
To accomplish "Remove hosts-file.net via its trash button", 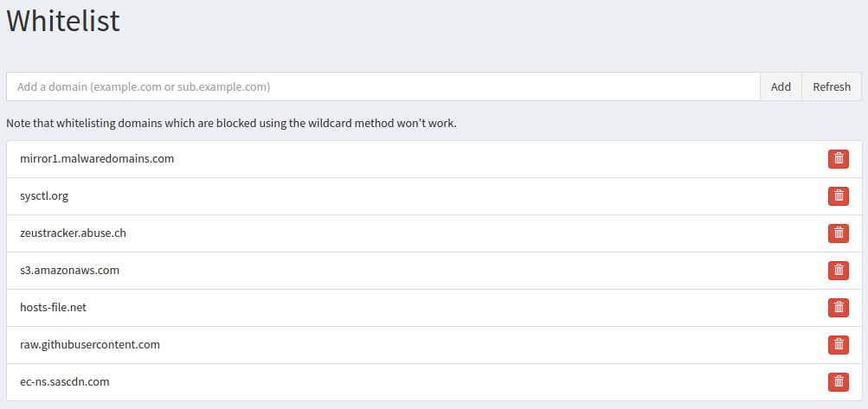I will [x=838, y=308].
